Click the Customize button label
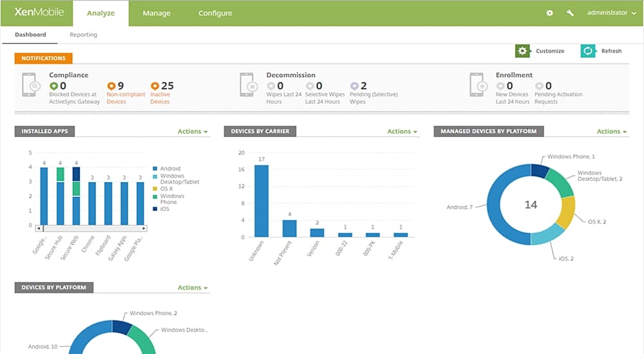 550,51
